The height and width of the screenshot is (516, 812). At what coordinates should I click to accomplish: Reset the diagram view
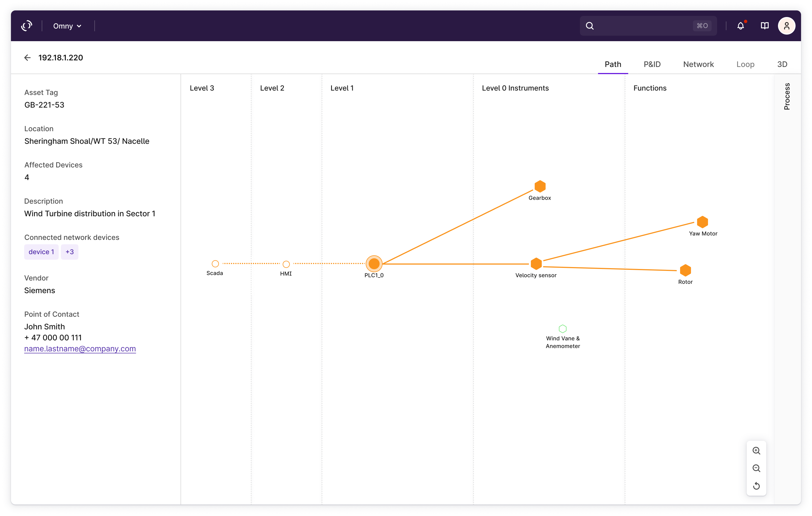[x=756, y=486]
